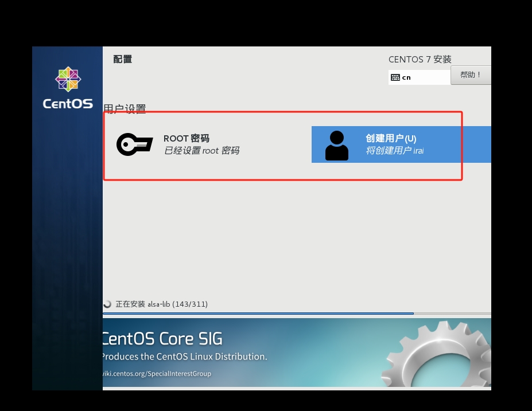Select the highlighted 创建用户(U) tile

[402, 144]
